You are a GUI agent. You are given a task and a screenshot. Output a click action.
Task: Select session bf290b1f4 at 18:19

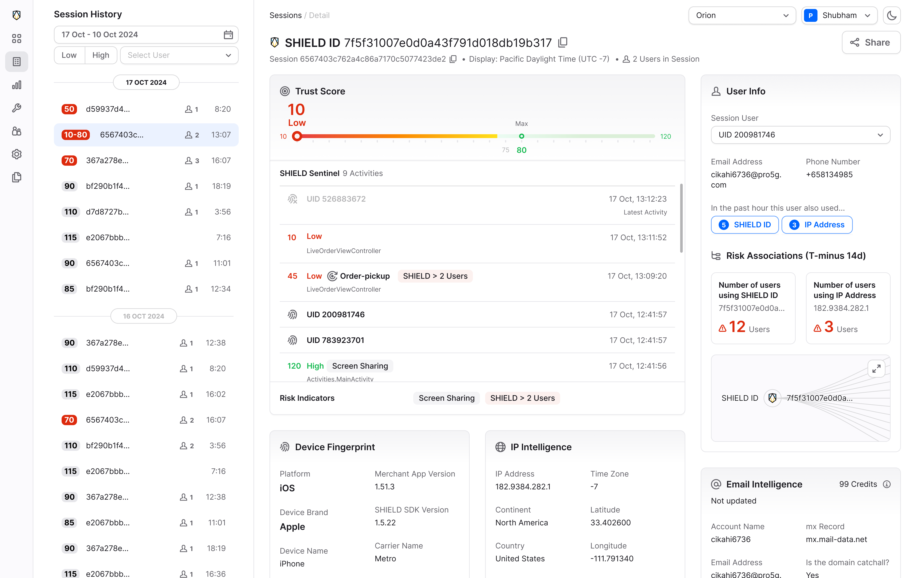coord(146,186)
